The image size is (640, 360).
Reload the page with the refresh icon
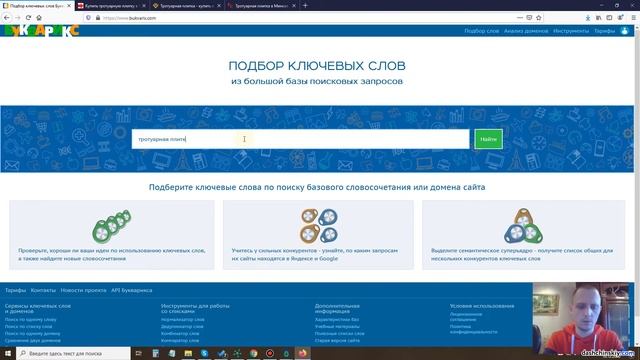[28, 18]
